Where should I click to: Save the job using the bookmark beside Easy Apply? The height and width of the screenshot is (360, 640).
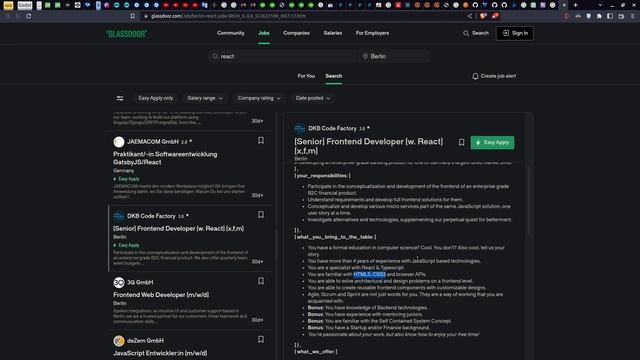(461, 142)
